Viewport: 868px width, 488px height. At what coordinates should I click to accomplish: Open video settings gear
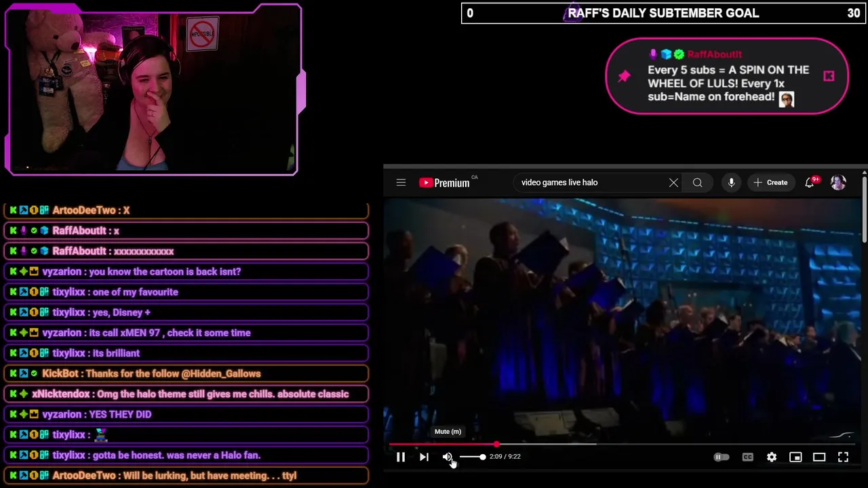[x=772, y=457]
